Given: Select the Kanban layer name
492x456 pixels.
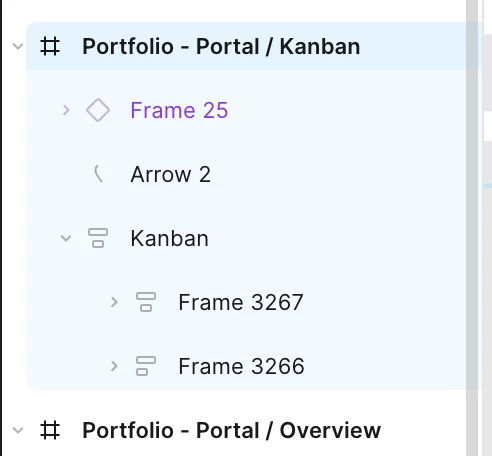Looking at the screenshot, I should click(170, 238).
